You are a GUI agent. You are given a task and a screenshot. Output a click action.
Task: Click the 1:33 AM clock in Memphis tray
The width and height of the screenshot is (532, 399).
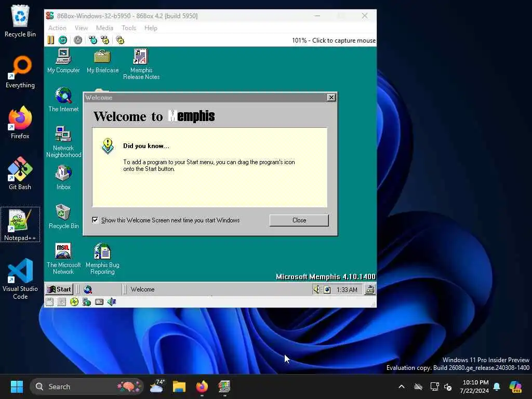[347, 290]
